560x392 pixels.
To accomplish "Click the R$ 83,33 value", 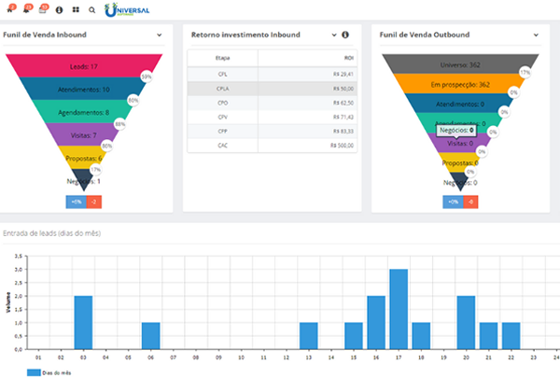I will pos(343,132).
